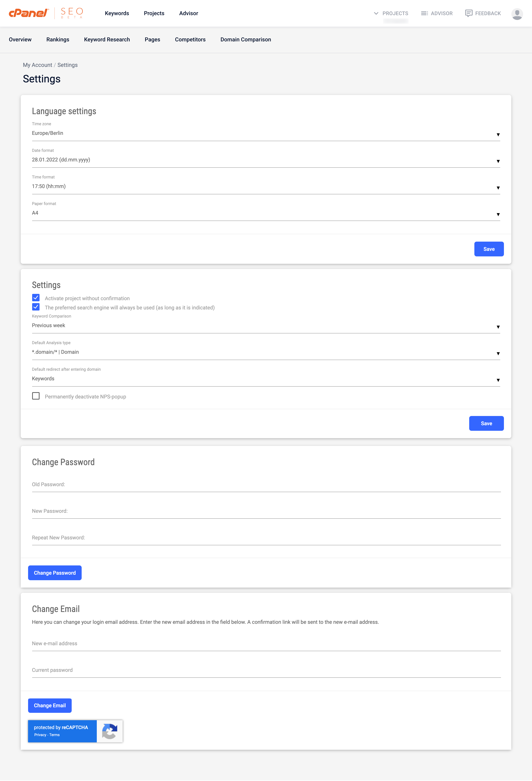Click the cPanel SEO logo
This screenshot has width=532, height=781.
(46, 13)
